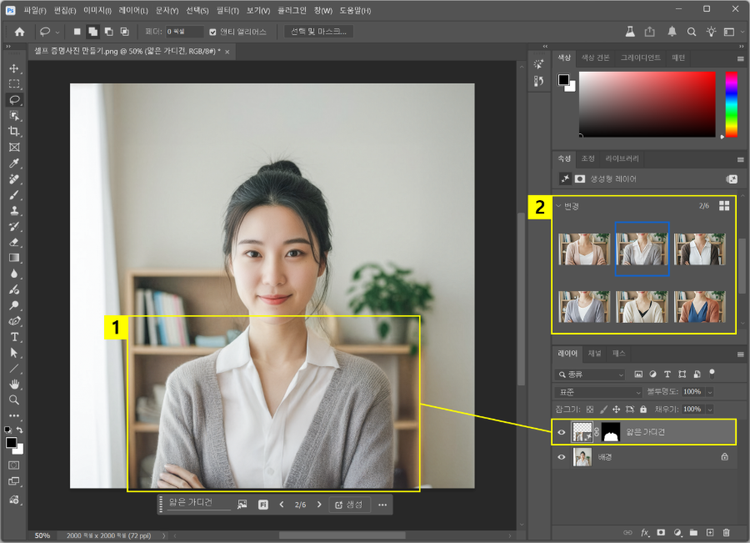
Task: Select the Type tool
Action: [14, 337]
